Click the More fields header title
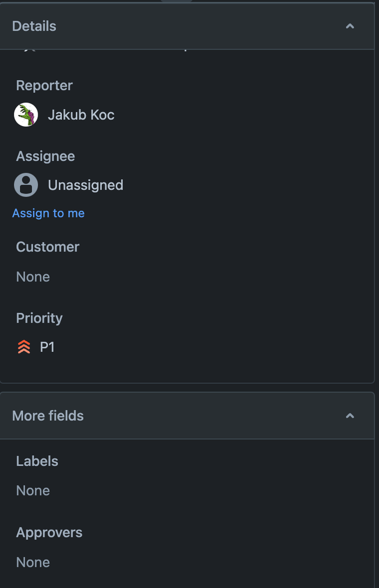The width and height of the screenshot is (379, 588). [x=48, y=415]
